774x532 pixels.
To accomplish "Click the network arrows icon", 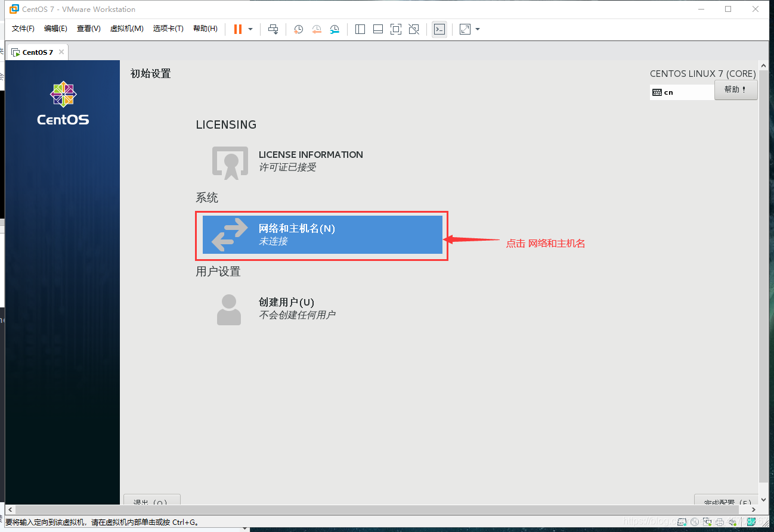I will tap(230, 235).
